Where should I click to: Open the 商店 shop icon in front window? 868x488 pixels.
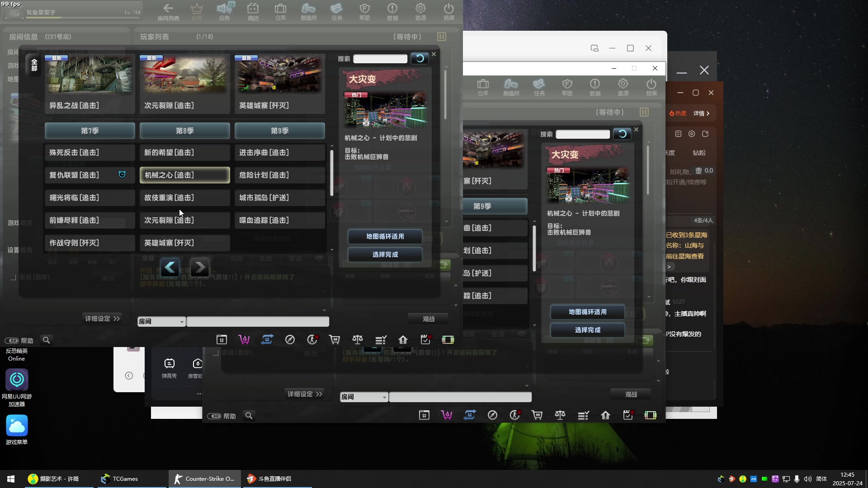(x=253, y=12)
